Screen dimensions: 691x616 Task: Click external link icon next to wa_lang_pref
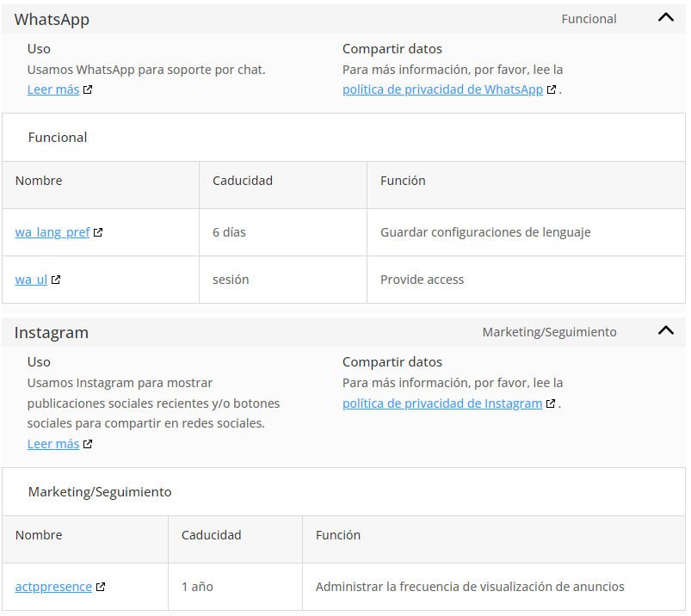pyautogui.click(x=98, y=232)
